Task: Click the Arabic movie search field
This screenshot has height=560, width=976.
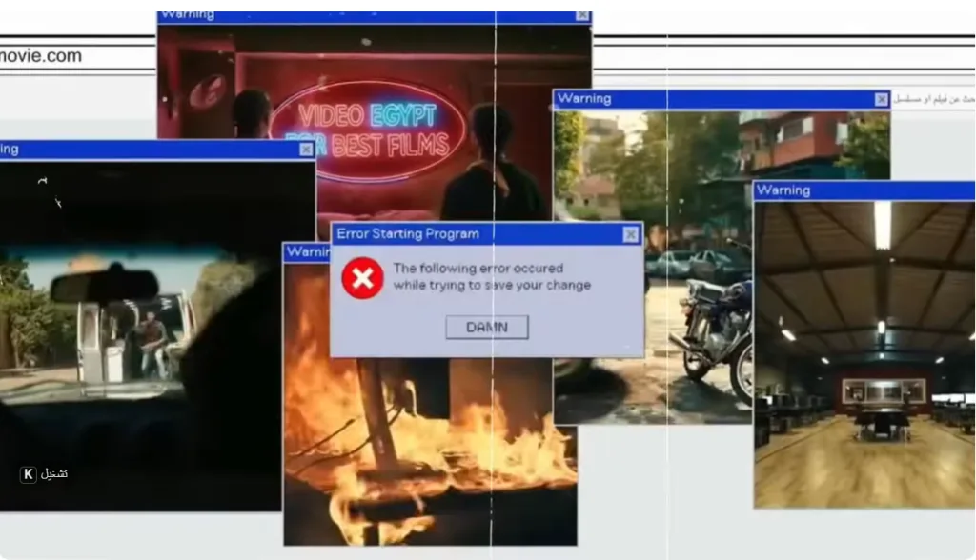Action: (x=932, y=99)
